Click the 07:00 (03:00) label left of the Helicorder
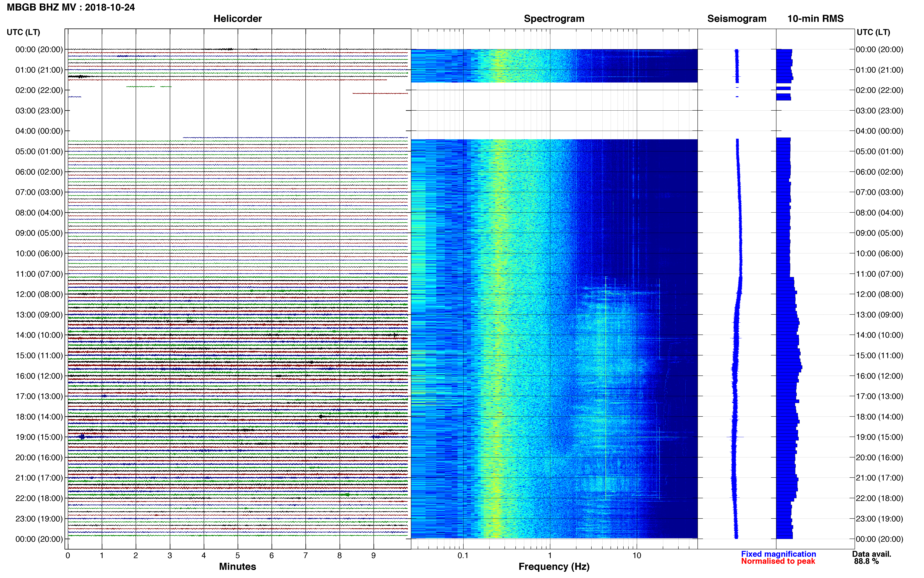The width and height of the screenshot is (924, 578). 39,192
